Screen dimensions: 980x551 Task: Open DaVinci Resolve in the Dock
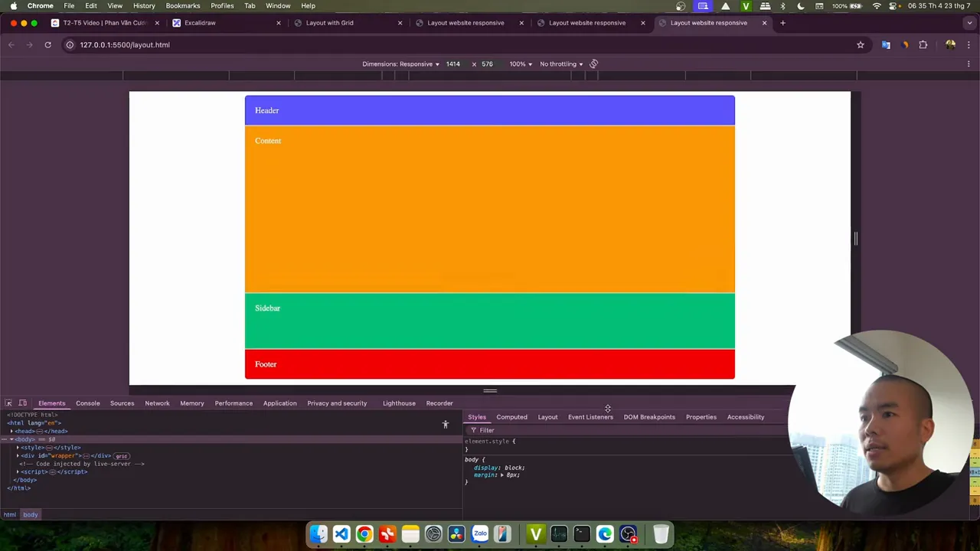pyautogui.click(x=456, y=533)
